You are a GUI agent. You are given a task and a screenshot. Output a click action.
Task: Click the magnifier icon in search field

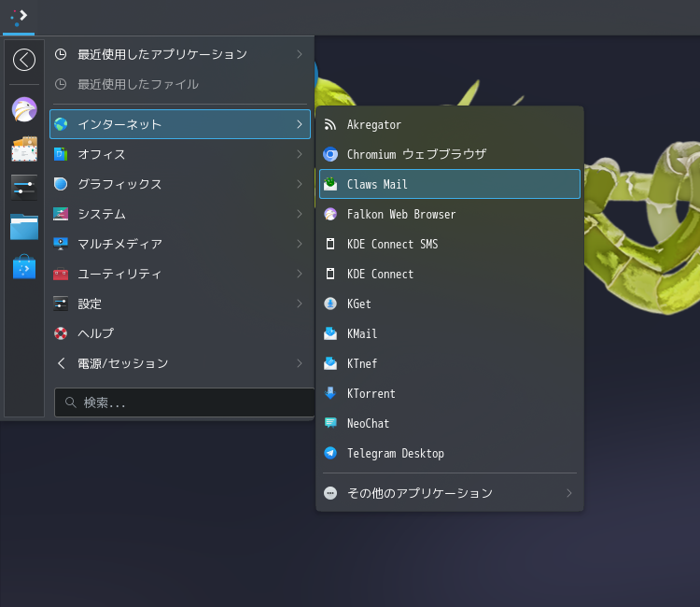click(71, 402)
